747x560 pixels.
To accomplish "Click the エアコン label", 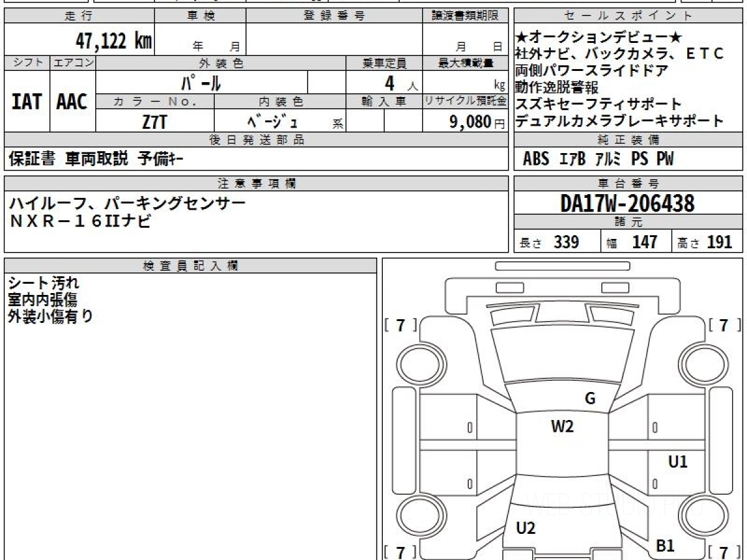I will point(73,63).
